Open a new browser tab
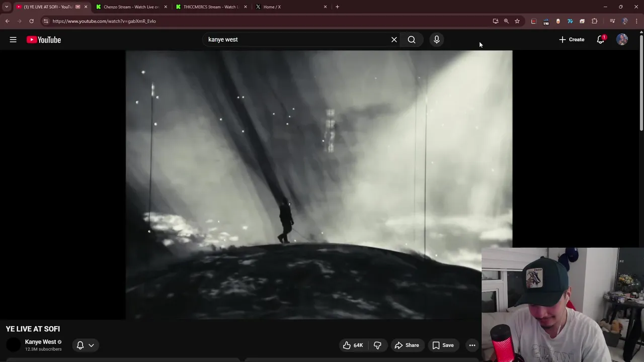Screen dimensions: 644x362 coord(337,7)
